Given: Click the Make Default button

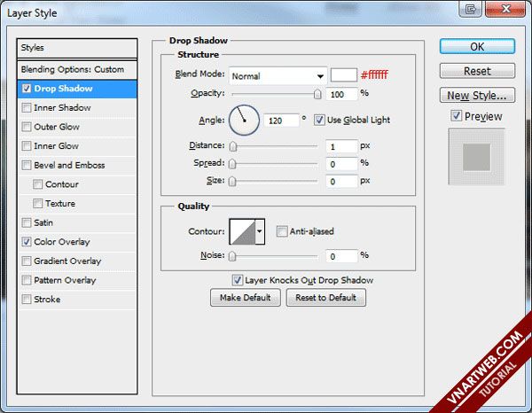Looking at the screenshot, I should point(245,298).
